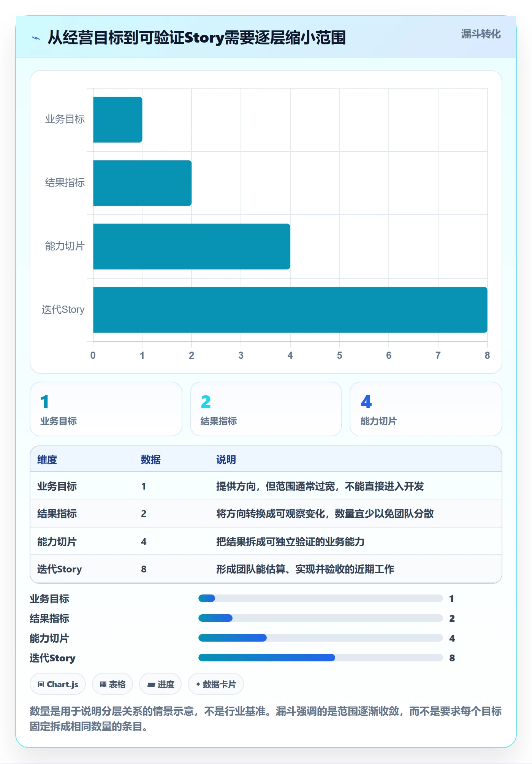The image size is (532, 764).
Task: Click the 迭代Story bar in chart
Action: tap(290, 310)
